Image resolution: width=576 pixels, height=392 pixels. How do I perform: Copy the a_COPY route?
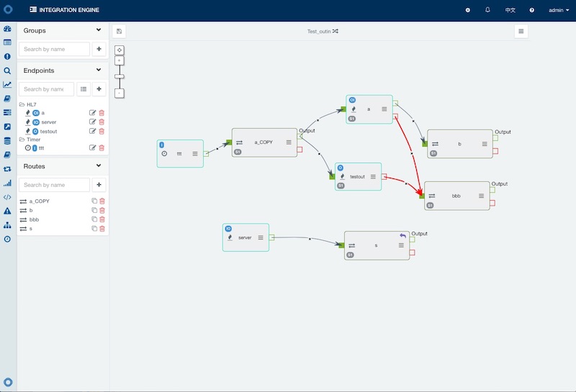[94, 201]
